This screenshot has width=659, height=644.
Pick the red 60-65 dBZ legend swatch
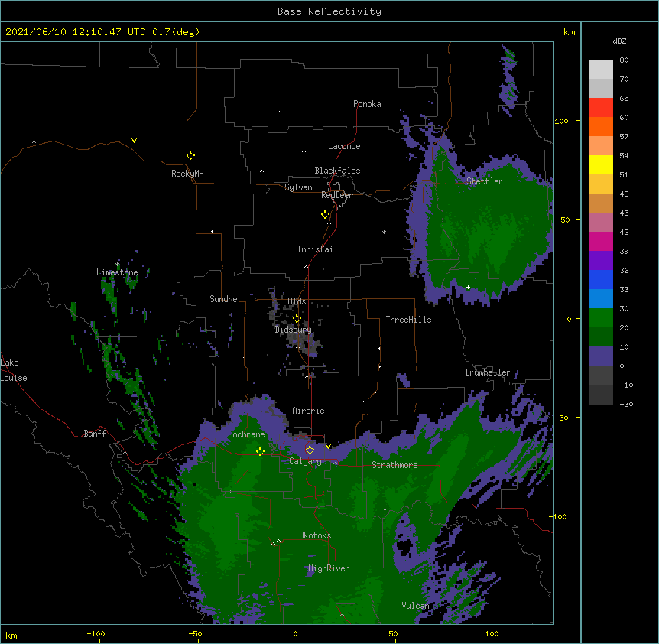click(601, 108)
